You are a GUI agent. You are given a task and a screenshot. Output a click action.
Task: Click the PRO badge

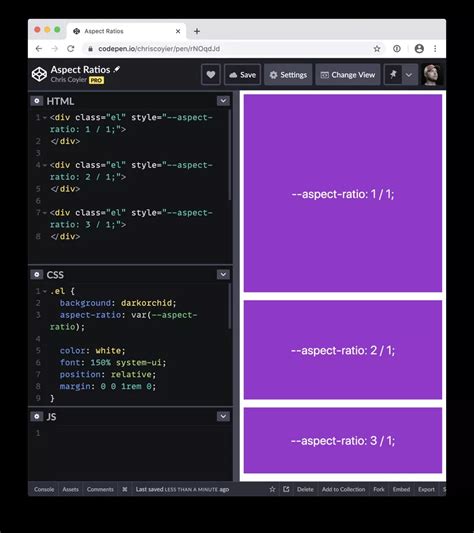(96, 80)
